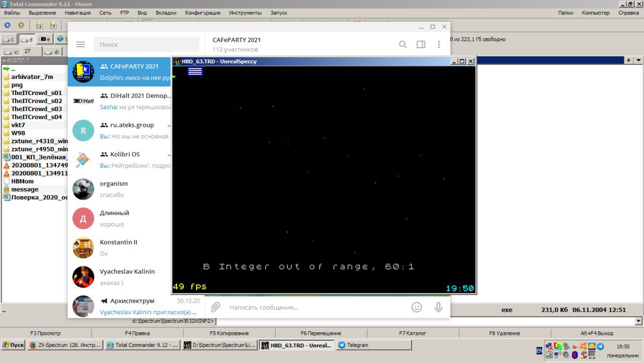
Task: Open Инструменты menu
Action: pyautogui.click(x=245, y=13)
